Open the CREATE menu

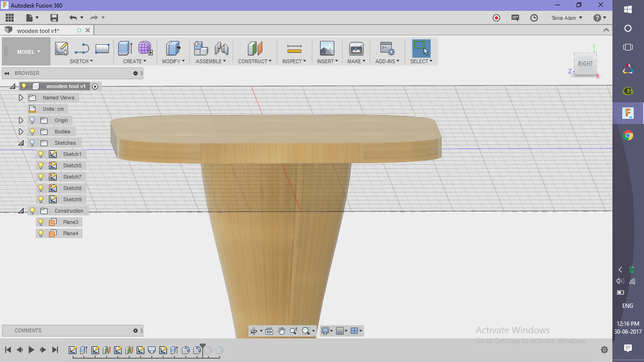(x=135, y=61)
